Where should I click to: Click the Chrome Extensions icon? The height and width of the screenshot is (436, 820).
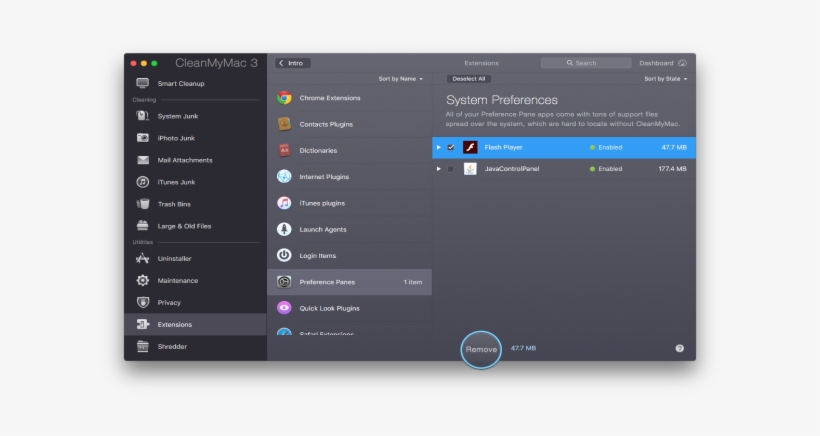click(284, 98)
